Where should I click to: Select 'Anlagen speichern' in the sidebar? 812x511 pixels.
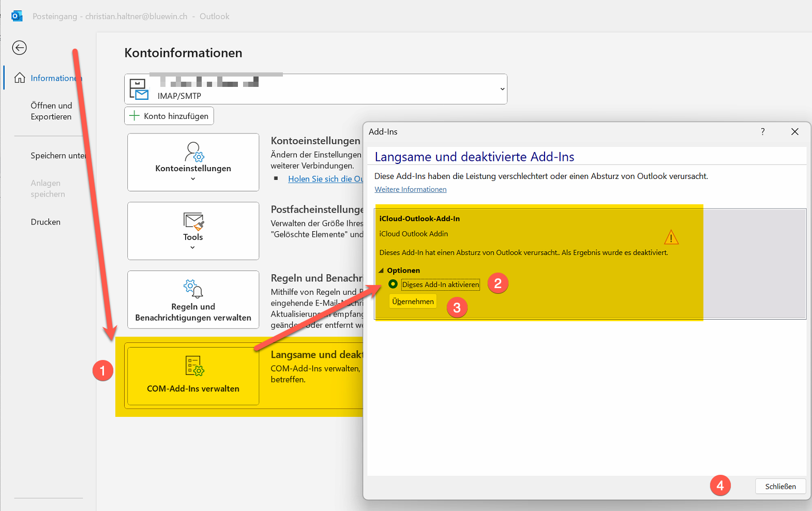(48, 189)
